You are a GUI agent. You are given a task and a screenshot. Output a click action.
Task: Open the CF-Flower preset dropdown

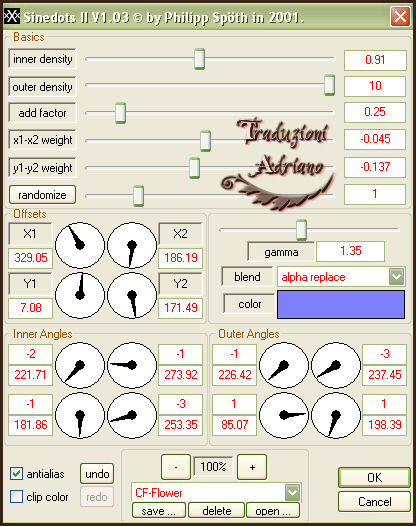click(292, 492)
